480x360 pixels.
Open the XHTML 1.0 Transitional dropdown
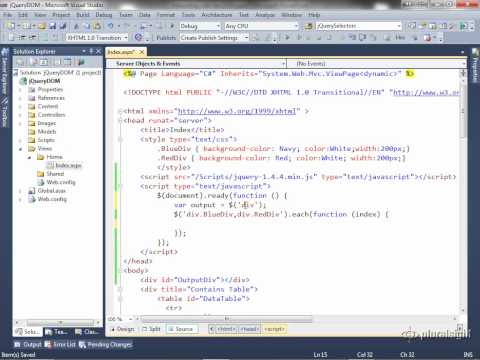[97, 38]
